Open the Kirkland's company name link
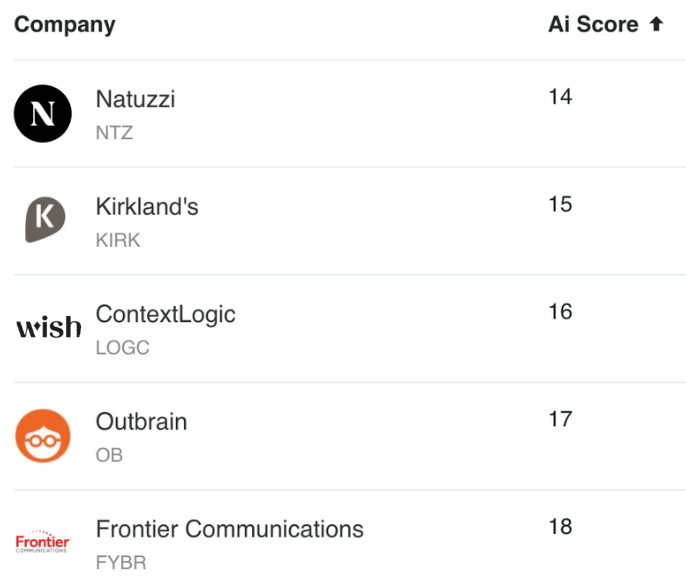Viewport: 686px width, 588px height. coord(147,206)
